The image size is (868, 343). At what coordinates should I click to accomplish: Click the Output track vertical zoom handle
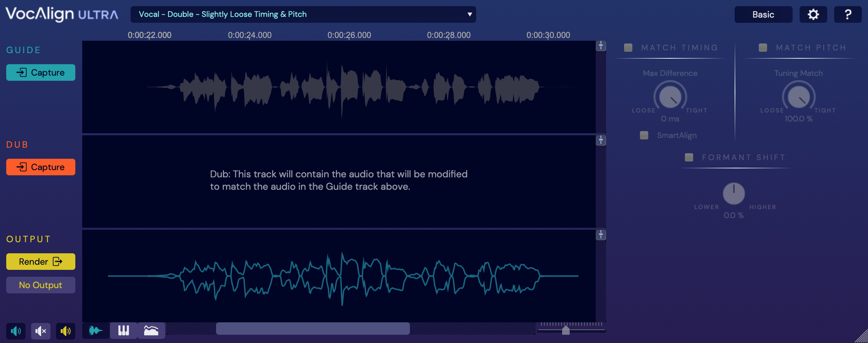pyautogui.click(x=601, y=235)
